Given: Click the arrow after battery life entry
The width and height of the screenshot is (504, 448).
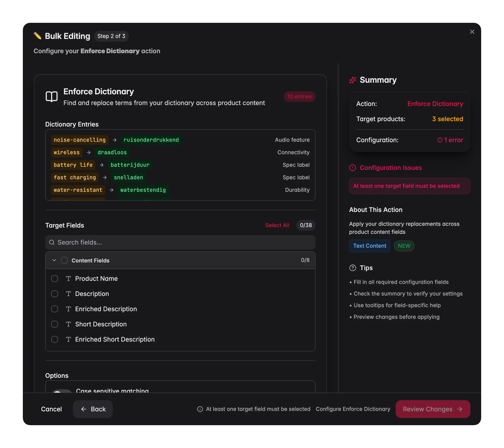Looking at the screenshot, I should click(x=102, y=165).
